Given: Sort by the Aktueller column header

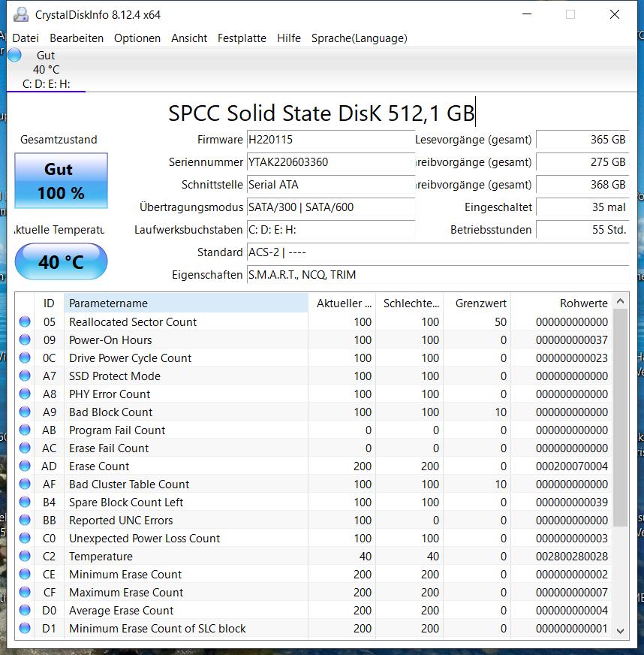Looking at the screenshot, I should point(342,303).
